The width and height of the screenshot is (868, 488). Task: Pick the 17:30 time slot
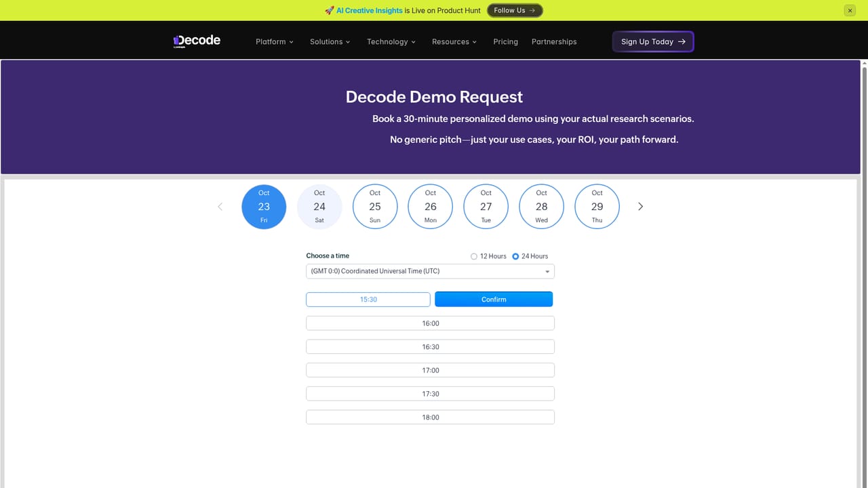tap(430, 394)
